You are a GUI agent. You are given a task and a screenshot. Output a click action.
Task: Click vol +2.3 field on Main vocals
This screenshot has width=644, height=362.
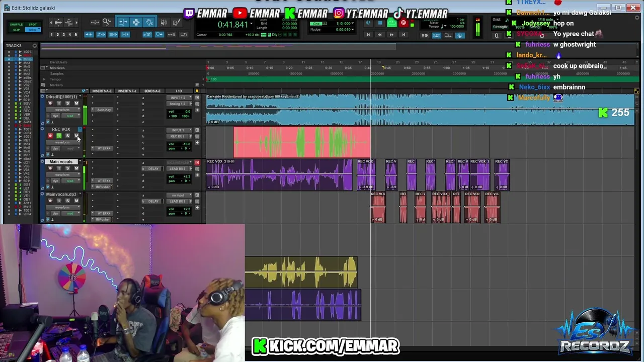tap(180, 176)
